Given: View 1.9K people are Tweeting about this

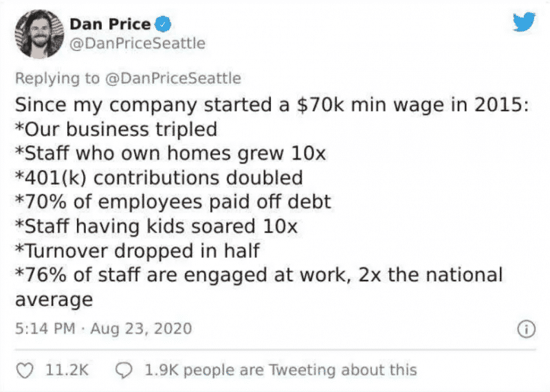Looking at the screenshot, I should tap(280, 370).
